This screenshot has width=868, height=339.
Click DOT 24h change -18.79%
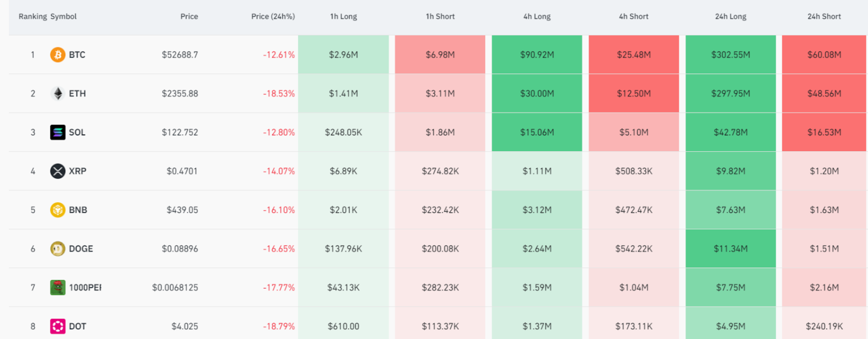[279, 326]
